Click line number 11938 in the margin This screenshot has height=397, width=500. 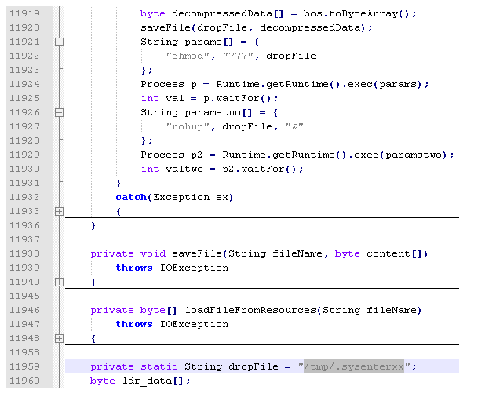(x=24, y=254)
